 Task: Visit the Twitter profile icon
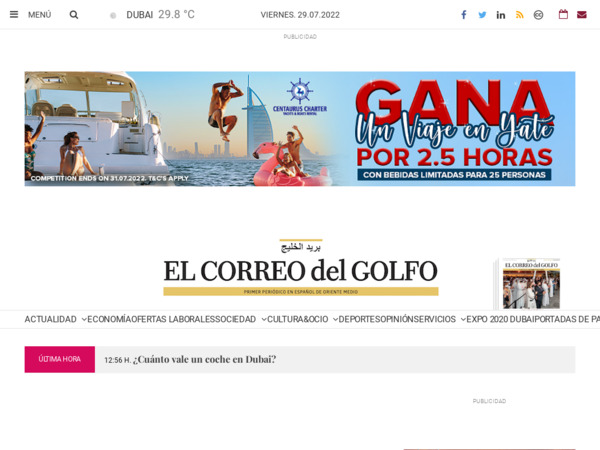pyautogui.click(x=482, y=15)
